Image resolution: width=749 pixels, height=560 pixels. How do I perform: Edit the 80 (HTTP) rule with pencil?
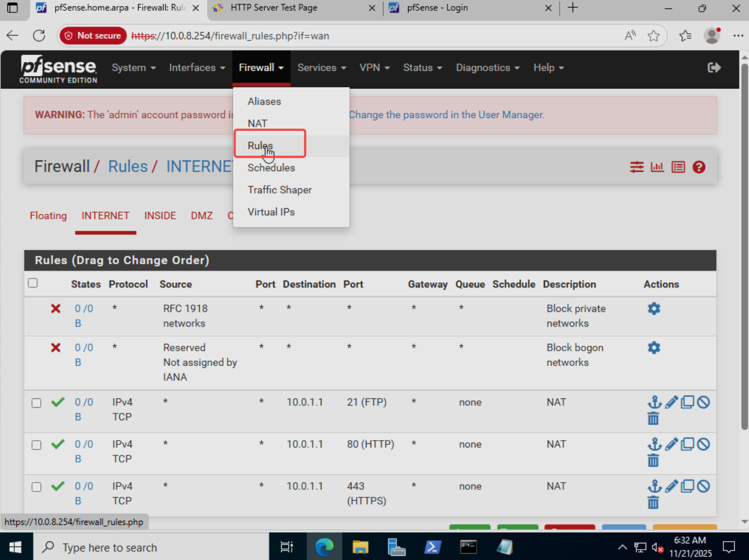pyautogui.click(x=671, y=444)
